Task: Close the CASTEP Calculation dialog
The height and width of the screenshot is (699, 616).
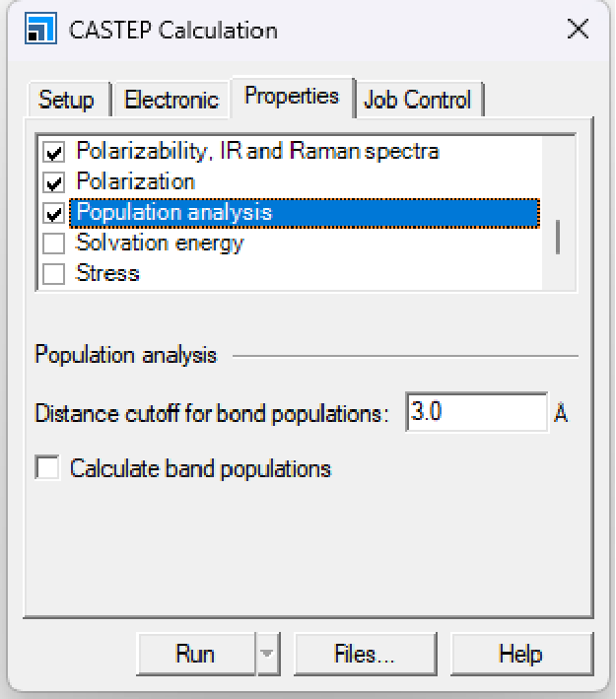Action: coord(578,29)
